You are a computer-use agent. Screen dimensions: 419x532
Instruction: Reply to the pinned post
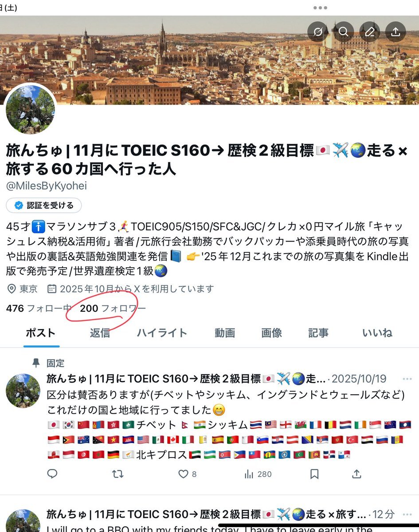pyautogui.click(x=52, y=474)
